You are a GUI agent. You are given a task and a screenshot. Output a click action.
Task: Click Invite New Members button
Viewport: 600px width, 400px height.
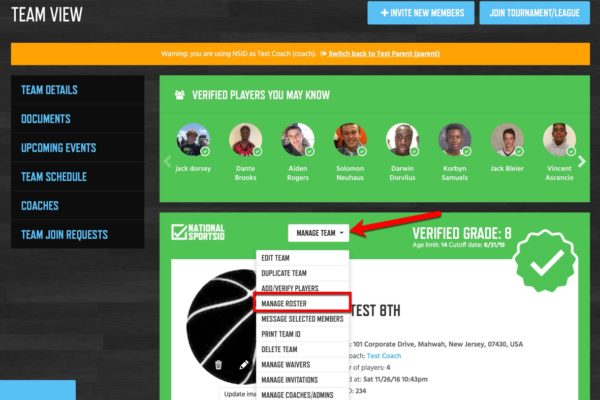click(x=421, y=13)
